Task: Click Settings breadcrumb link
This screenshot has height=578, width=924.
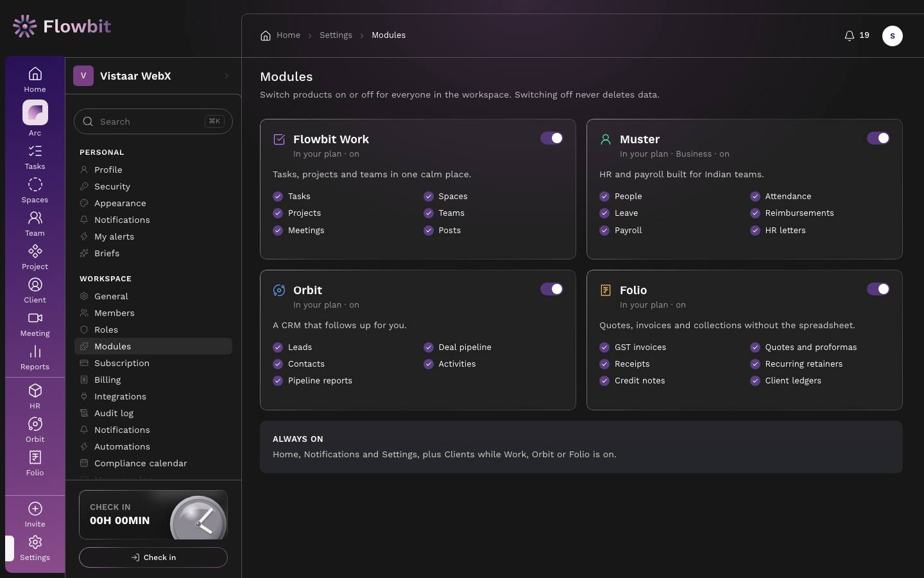Action: 336,35
